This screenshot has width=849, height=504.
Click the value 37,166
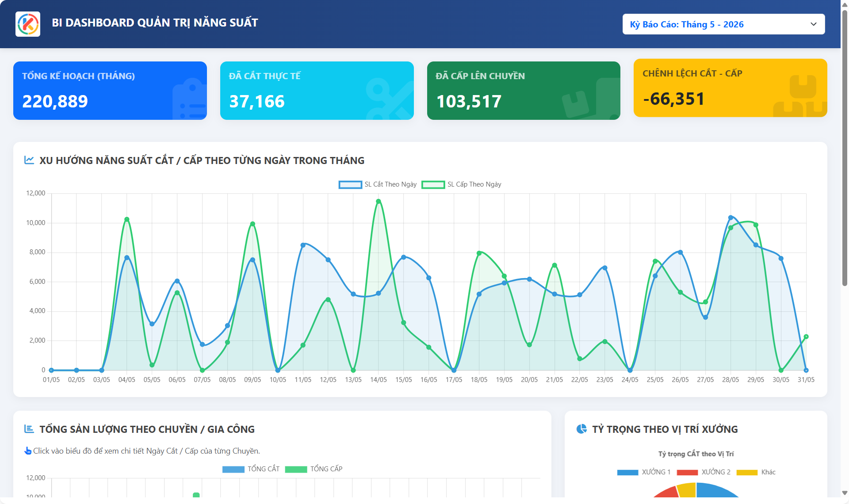coord(257,102)
